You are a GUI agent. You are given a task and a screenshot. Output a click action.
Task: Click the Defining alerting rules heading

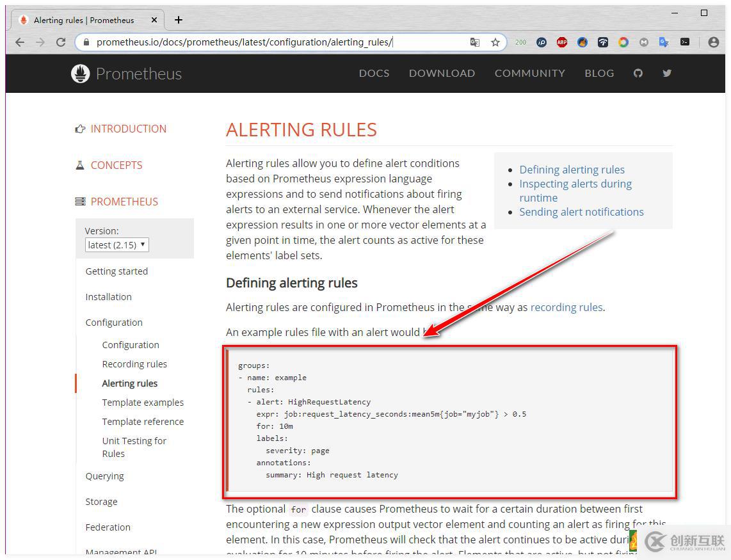coord(292,283)
